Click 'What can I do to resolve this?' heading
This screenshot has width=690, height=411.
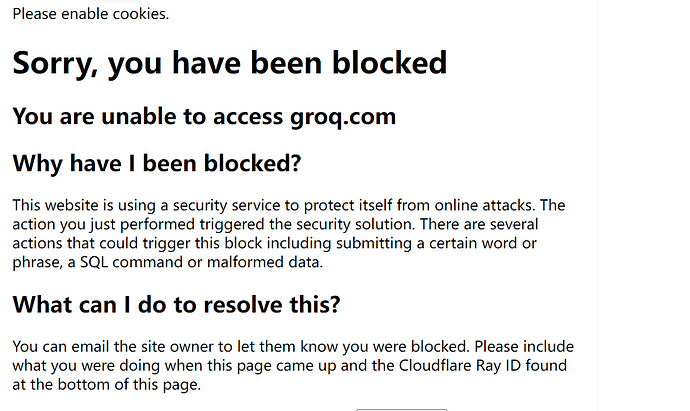tap(176, 305)
